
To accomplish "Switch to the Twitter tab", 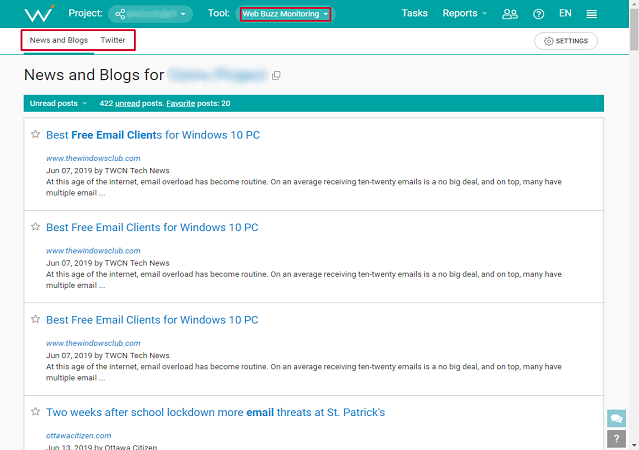I will pyautogui.click(x=113, y=40).
